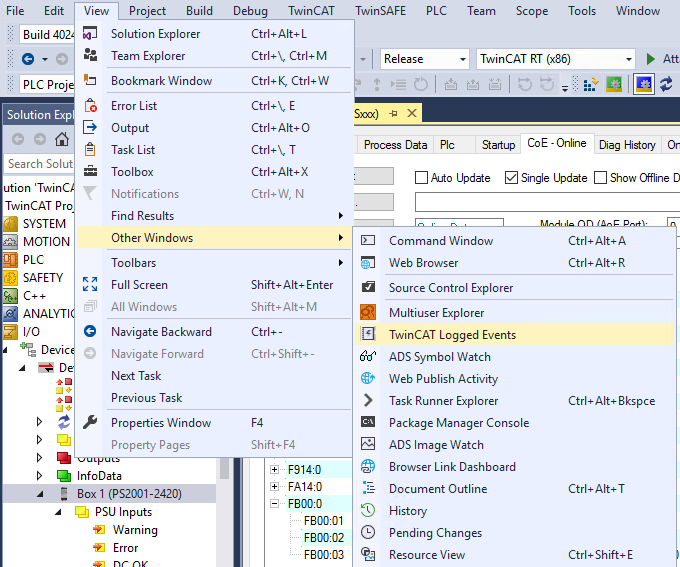Pin the open document tab

[393, 114]
